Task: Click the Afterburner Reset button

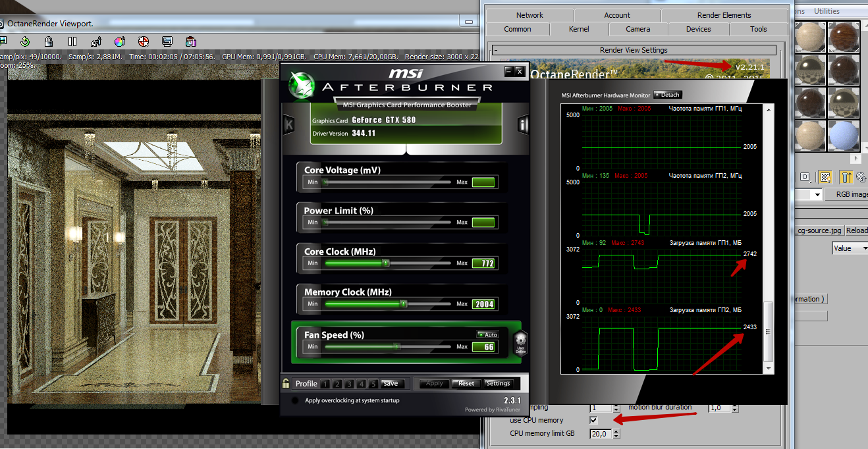Action: (466, 383)
